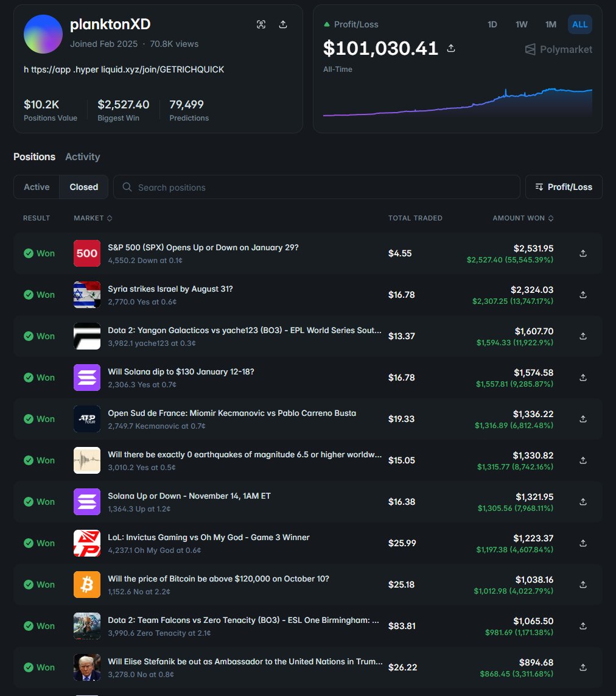Image resolution: width=616 pixels, height=696 pixels.
Task: Click the RESULT column header
Action: point(37,218)
